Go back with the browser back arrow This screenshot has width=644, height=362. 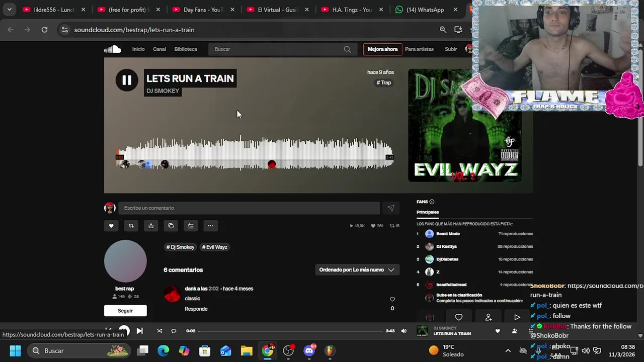click(11, 30)
